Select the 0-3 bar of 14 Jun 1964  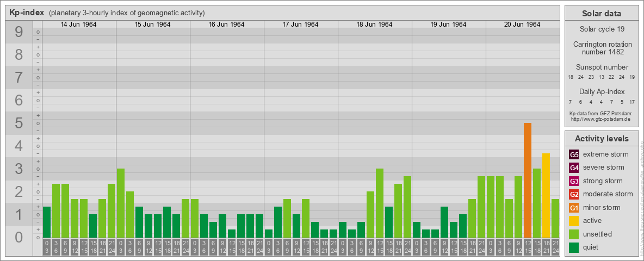(47, 222)
